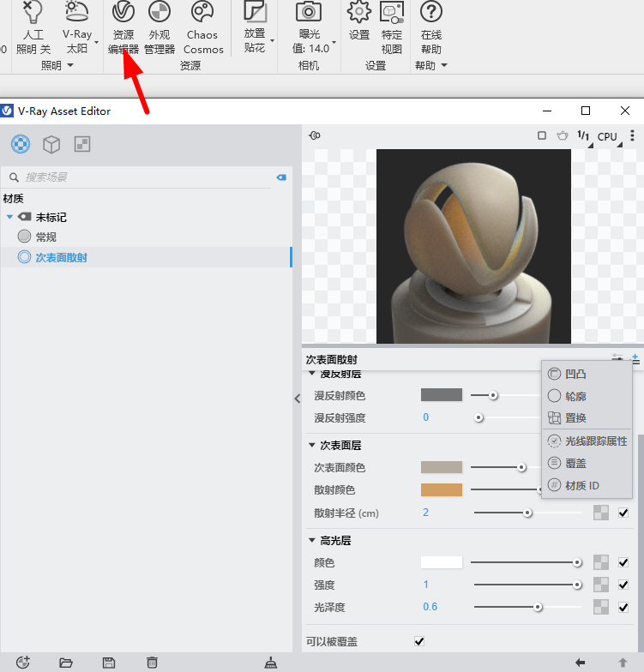Toggle the 散射半径 row checkbox
Viewport: 644px width, 672px height.
tap(623, 513)
